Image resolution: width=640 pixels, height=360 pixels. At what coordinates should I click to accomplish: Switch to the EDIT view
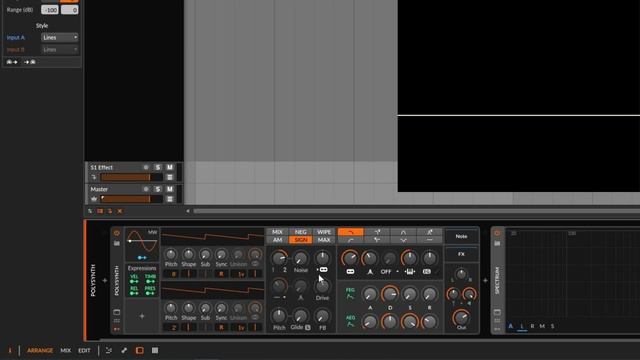84,350
